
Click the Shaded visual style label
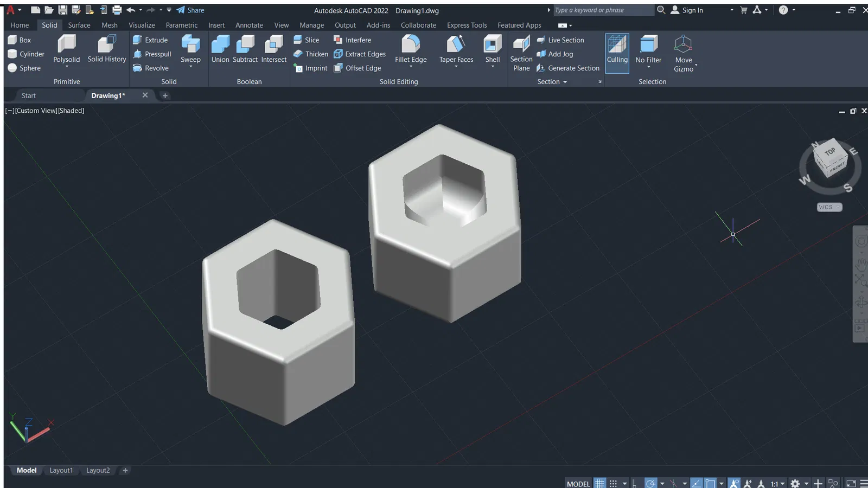click(71, 111)
